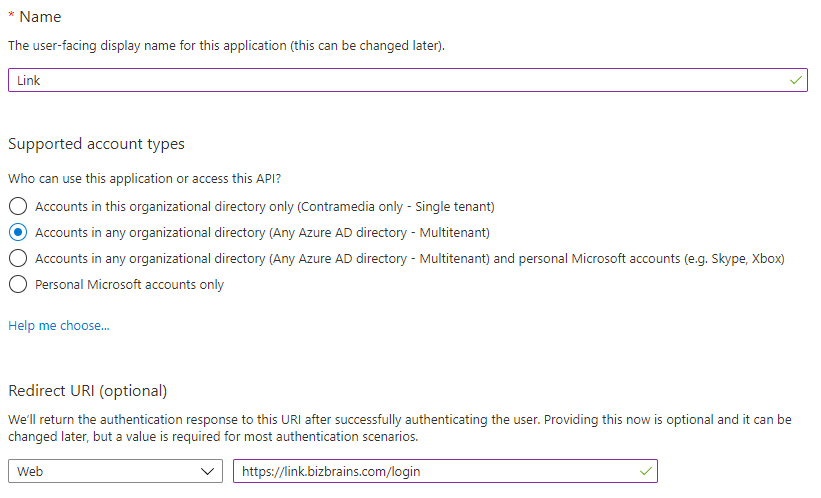This screenshot has width=821, height=498.
Task: Click 'Who can use this application' question text
Action: [144, 179]
